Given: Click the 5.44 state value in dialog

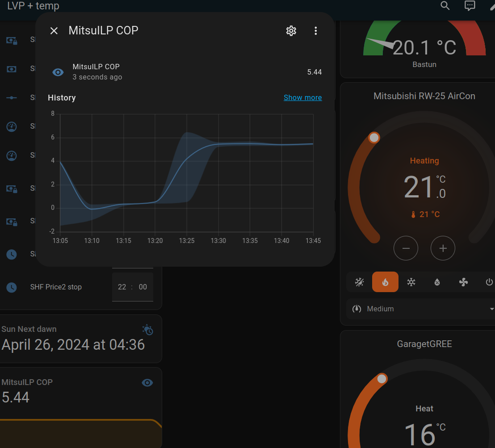Looking at the screenshot, I should pyautogui.click(x=315, y=72).
